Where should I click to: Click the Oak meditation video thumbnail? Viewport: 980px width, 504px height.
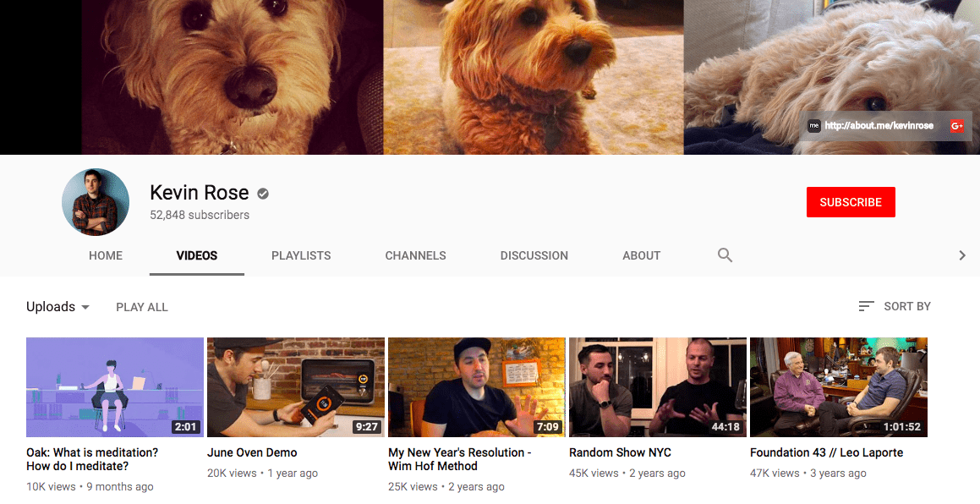115,387
